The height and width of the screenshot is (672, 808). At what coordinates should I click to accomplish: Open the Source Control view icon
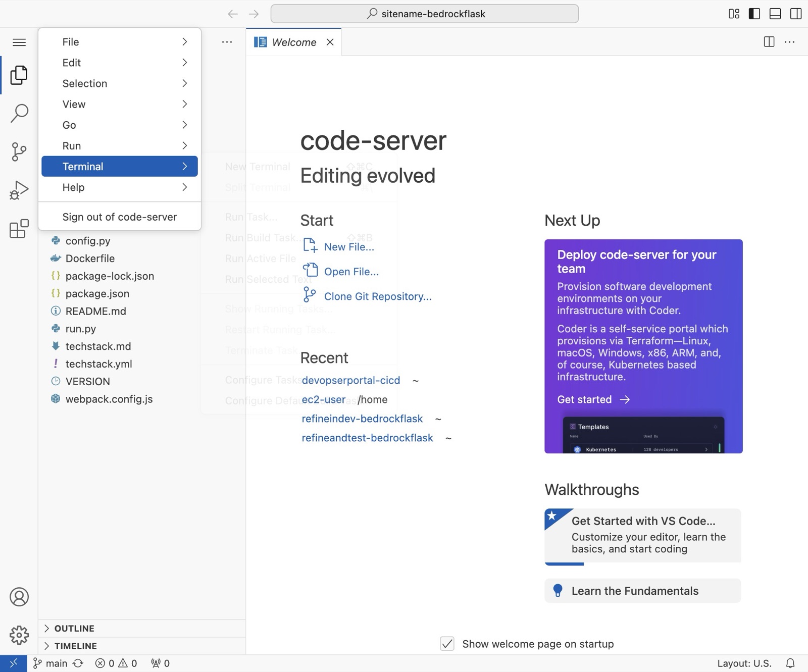[x=19, y=151]
